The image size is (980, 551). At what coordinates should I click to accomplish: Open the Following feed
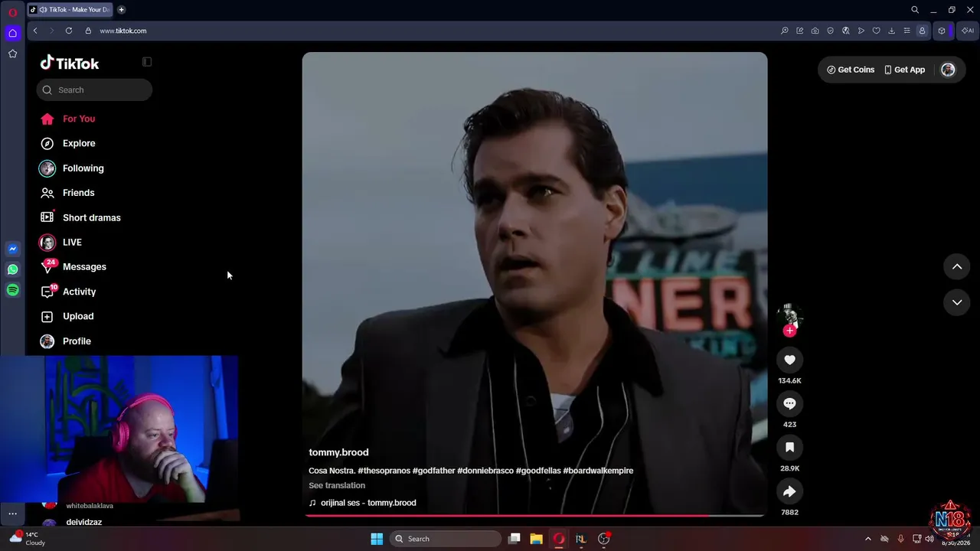click(83, 168)
